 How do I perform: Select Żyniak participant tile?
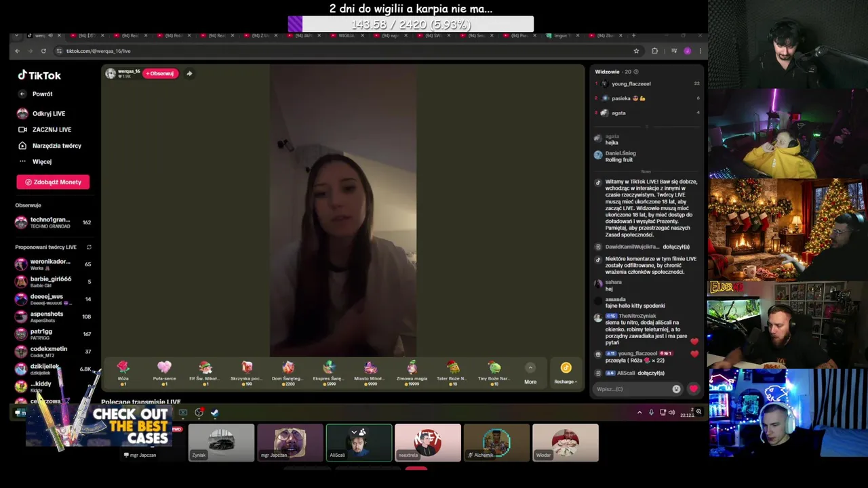[222, 443]
